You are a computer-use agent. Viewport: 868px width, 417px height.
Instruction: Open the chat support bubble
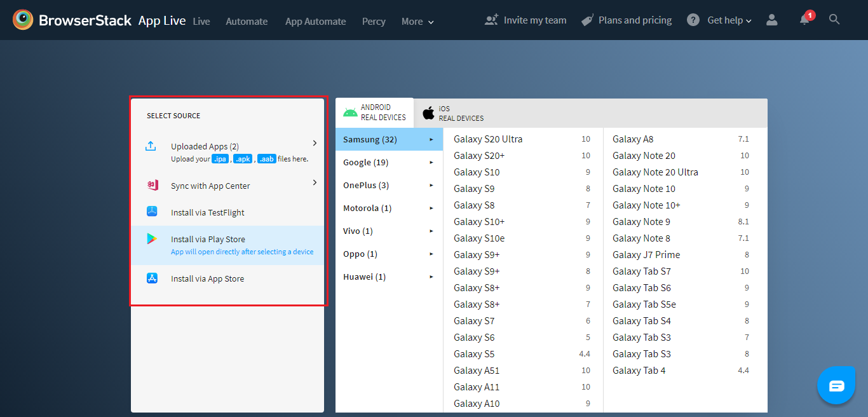point(836,385)
